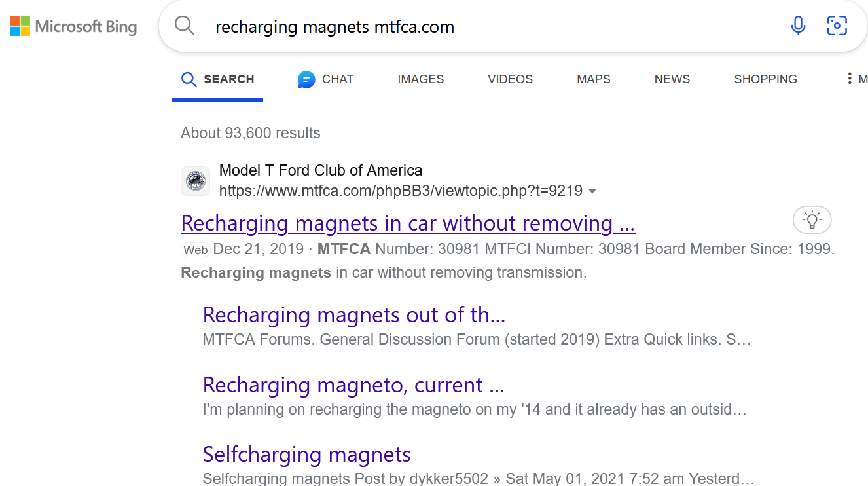868x486 pixels.
Task: Switch to the Images tab
Action: click(420, 79)
